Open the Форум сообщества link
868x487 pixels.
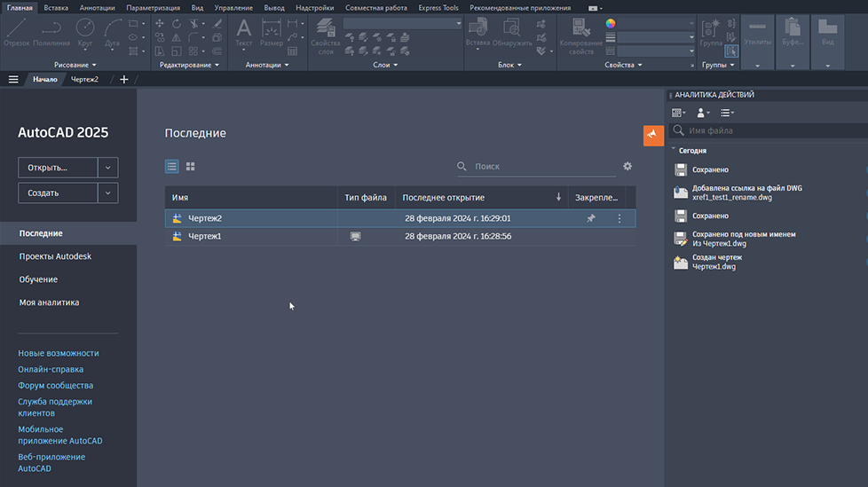click(55, 385)
